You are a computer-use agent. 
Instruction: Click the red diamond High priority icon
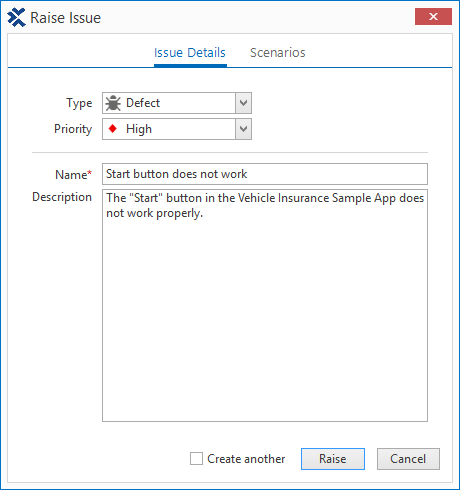click(113, 129)
